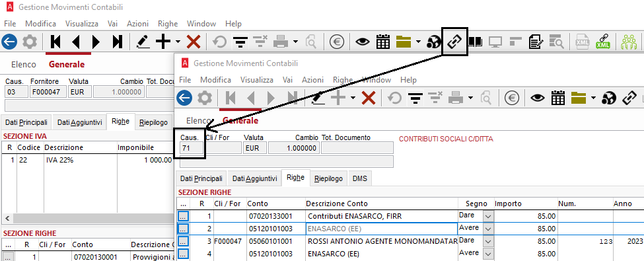This screenshot has height=261, width=644.
Task: Click the open book icon in the rear window
Action: pyautogui.click(x=475, y=42)
